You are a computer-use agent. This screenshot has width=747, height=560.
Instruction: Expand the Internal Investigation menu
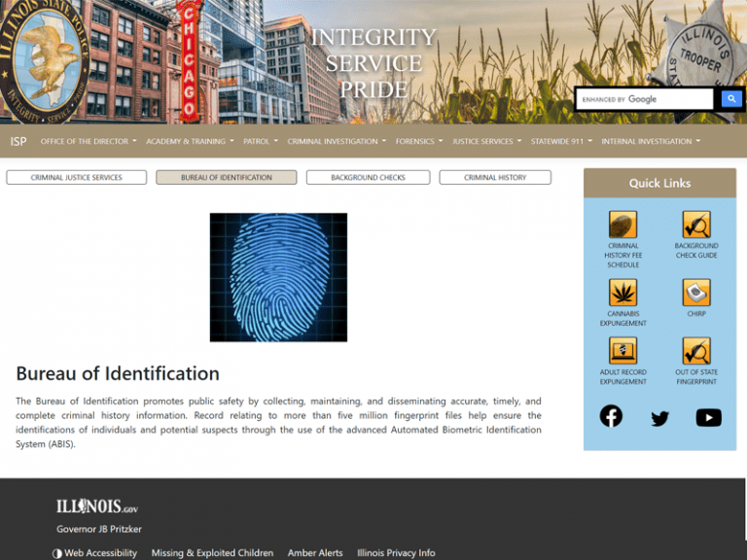(x=651, y=141)
